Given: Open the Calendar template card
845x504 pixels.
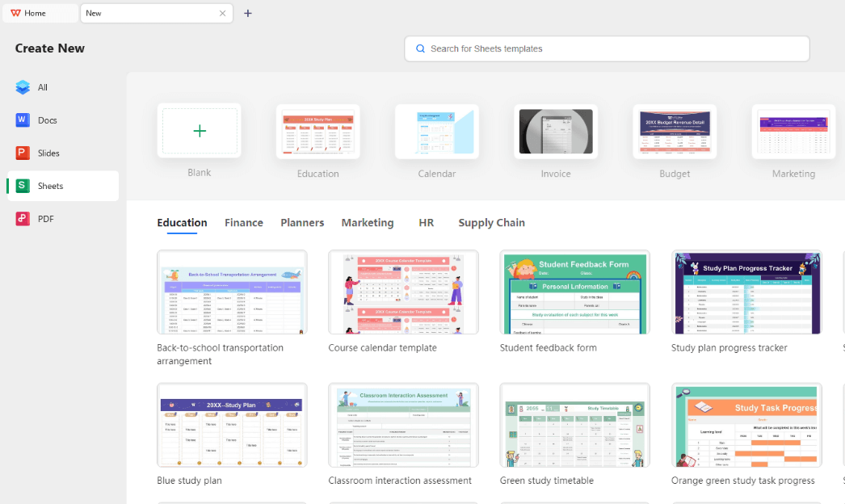Looking at the screenshot, I should click(x=437, y=132).
